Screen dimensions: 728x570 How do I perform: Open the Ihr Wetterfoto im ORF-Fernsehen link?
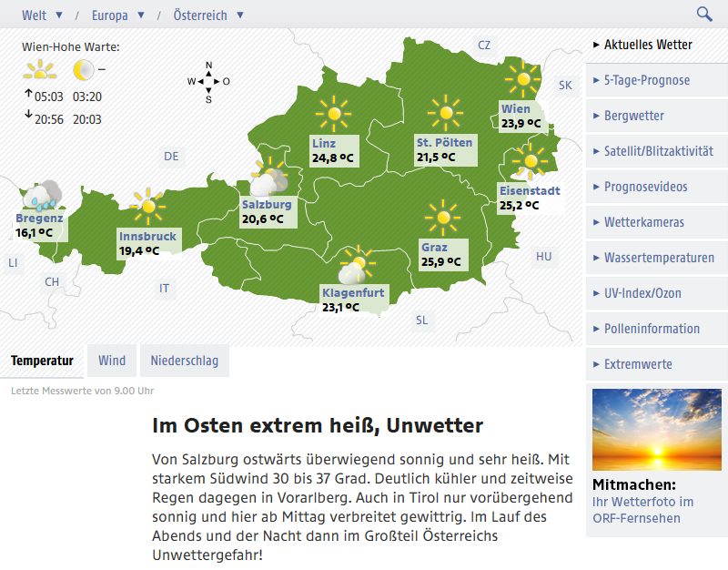[x=642, y=510]
